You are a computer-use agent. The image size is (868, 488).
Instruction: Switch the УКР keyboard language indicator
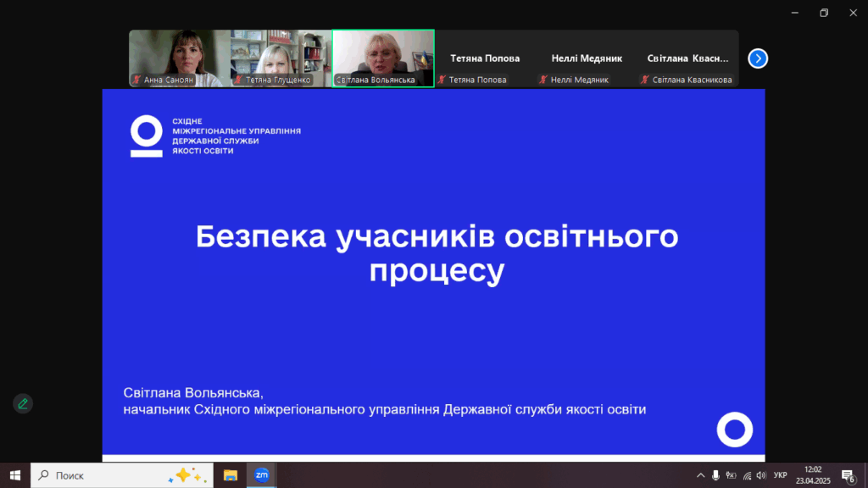point(781,475)
